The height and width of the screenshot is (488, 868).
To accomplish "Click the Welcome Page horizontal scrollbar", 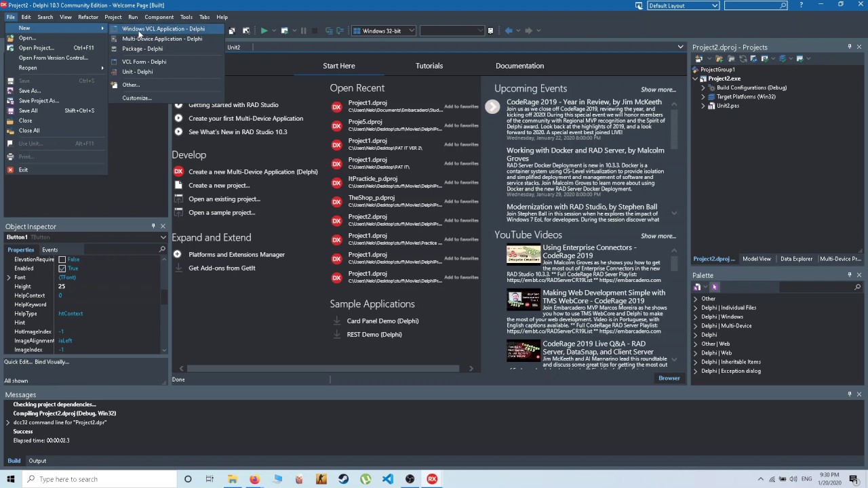I will tap(323, 368).
